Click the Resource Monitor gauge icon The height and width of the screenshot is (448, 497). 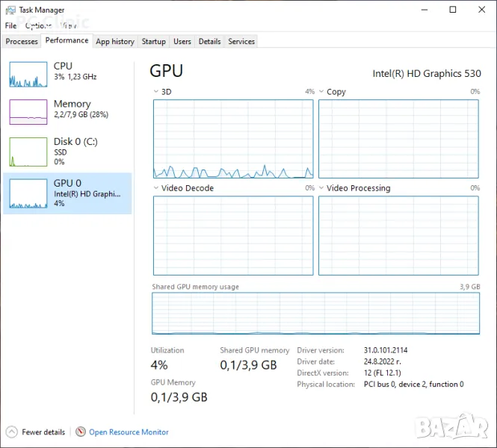81,432
